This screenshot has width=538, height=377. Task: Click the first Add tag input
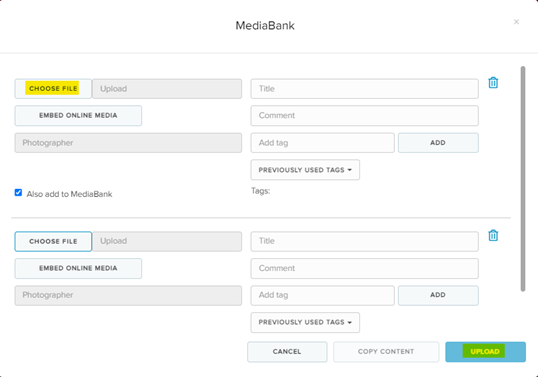point(323,143)
